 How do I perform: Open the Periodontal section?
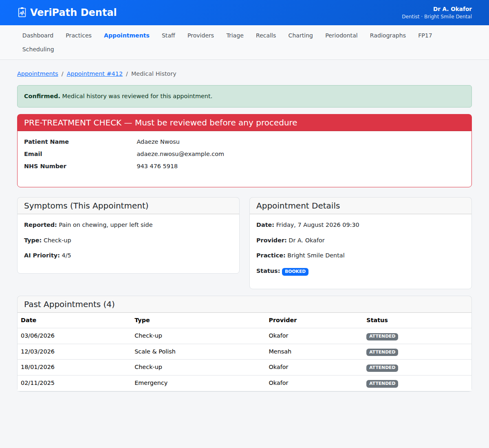341,35
